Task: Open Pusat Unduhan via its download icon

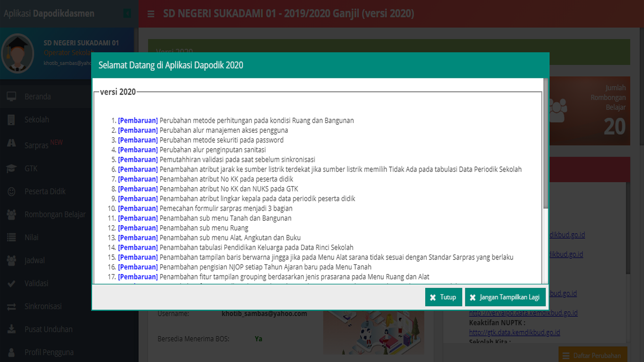Action: pyautogui.click(x=12, y=329)
